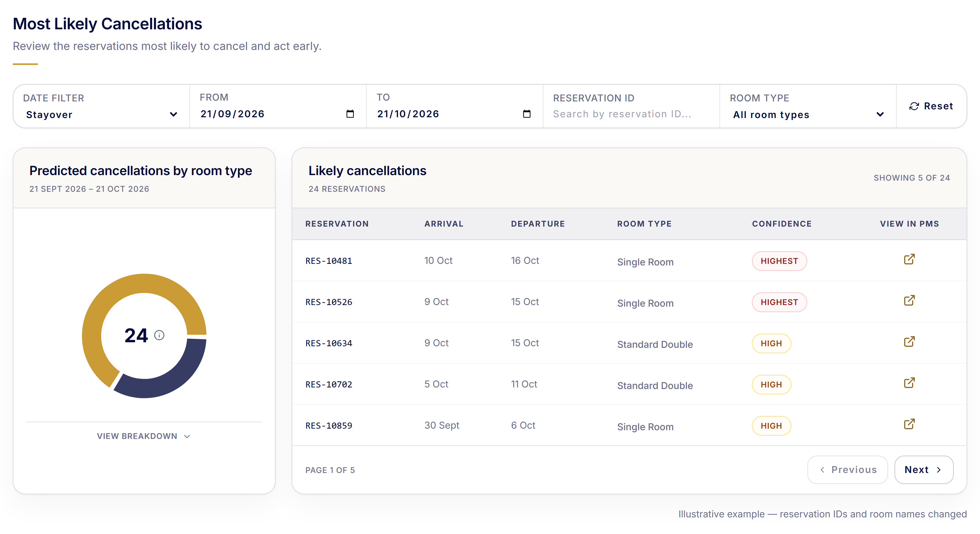Select reservation ID RES-10634
Image resolution: width=980 pixels, height=534 pixels.
point(329,343)
